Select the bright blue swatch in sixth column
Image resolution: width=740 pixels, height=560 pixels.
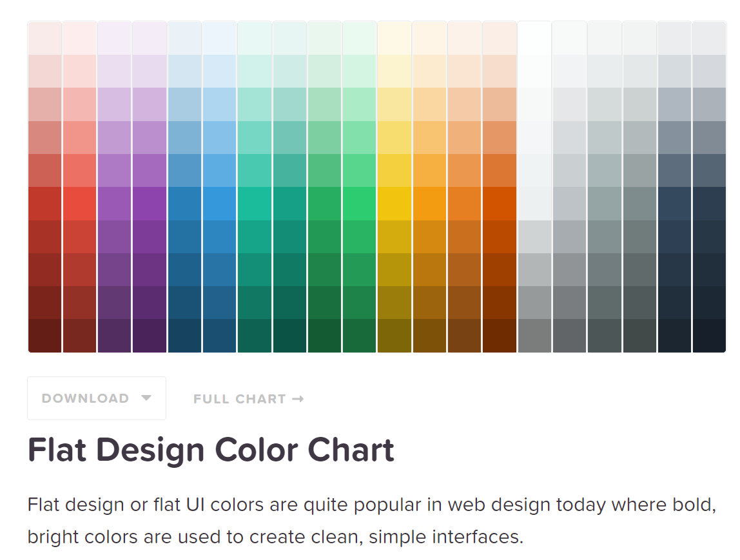tap(219, 204)
